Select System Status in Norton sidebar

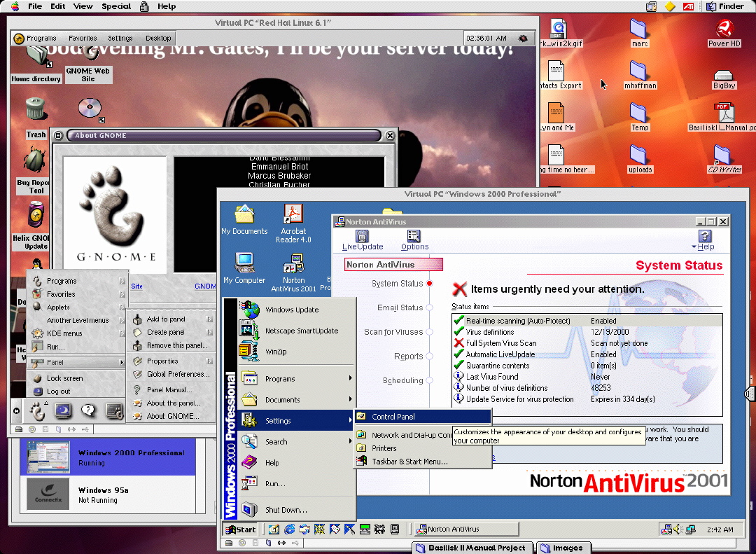tap(402, 284)
